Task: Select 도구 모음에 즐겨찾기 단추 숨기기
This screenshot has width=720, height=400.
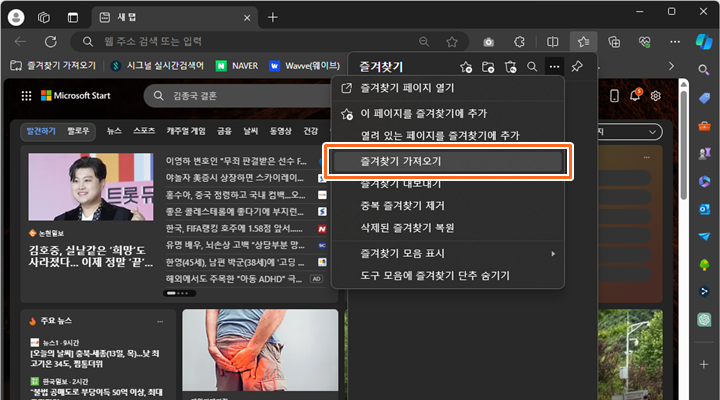Action: (448, 276)
